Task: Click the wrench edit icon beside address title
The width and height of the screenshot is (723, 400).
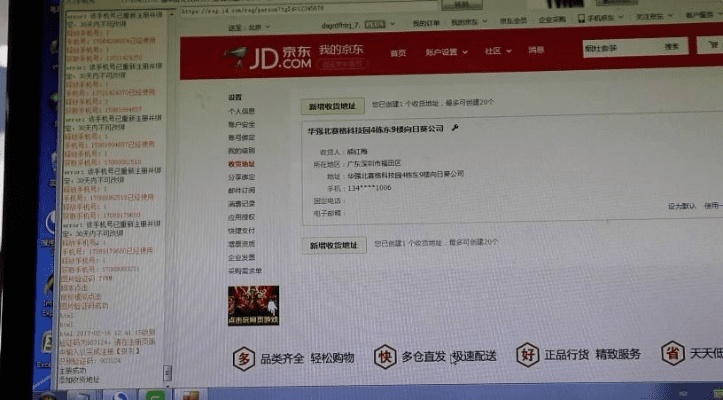Action: tap(455, 128)
